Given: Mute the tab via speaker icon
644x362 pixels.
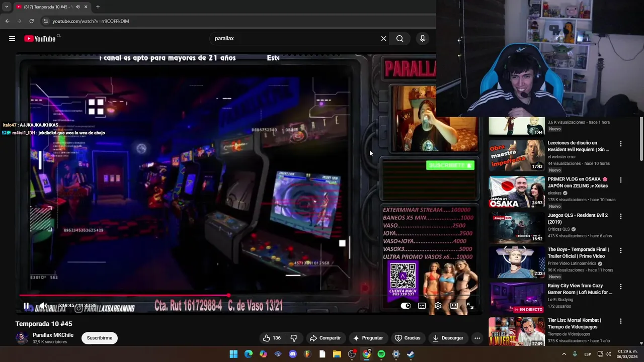Looking at the screenshot, I should (77, 7).
